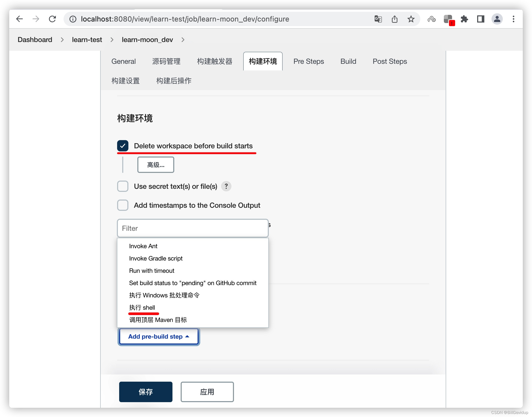Switch to the 构建设置 tab
Image resolution: width=532 pixels, height=417 pixels.
click(x=126, y=81)
